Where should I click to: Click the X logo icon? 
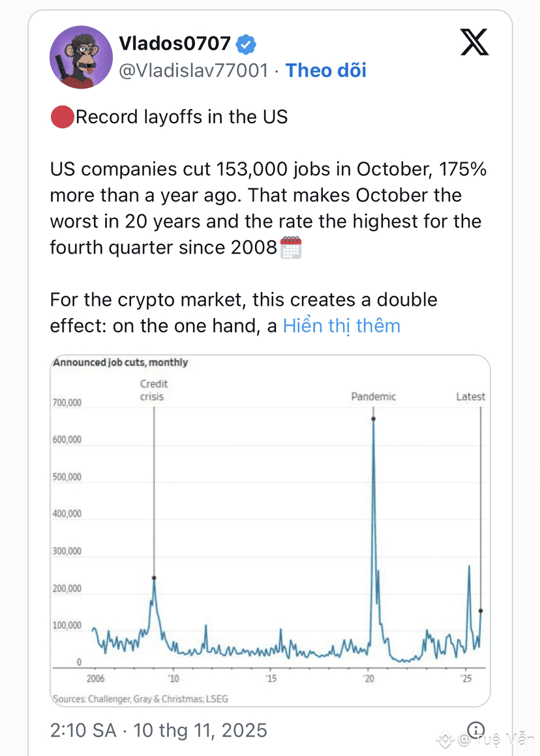(474, 43)
